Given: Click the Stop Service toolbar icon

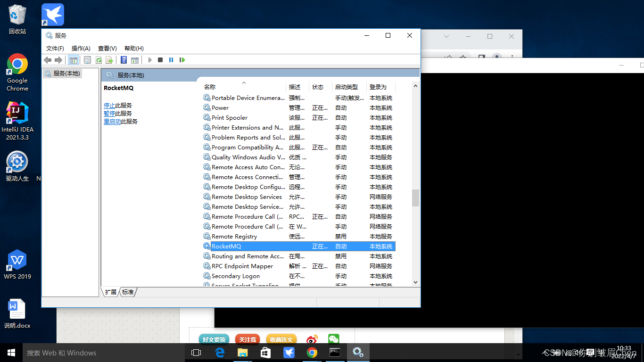Looking at the screenshot, I should tap(160, 60).
